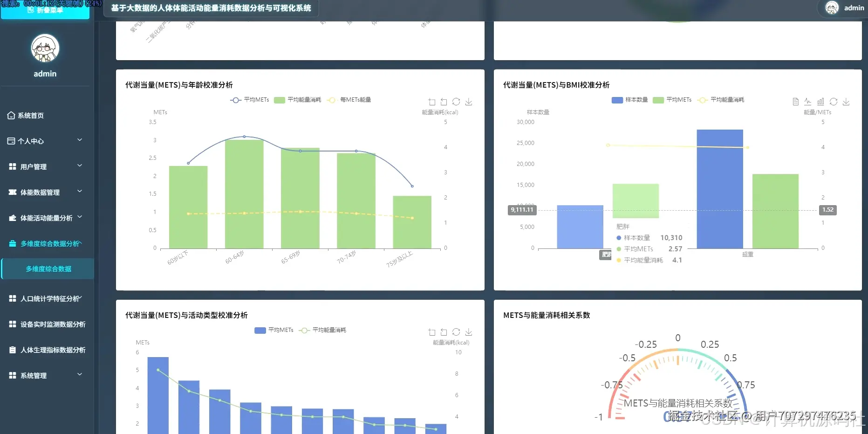Expand the 用户管理 sidebar menu

[x=45, y=166]
